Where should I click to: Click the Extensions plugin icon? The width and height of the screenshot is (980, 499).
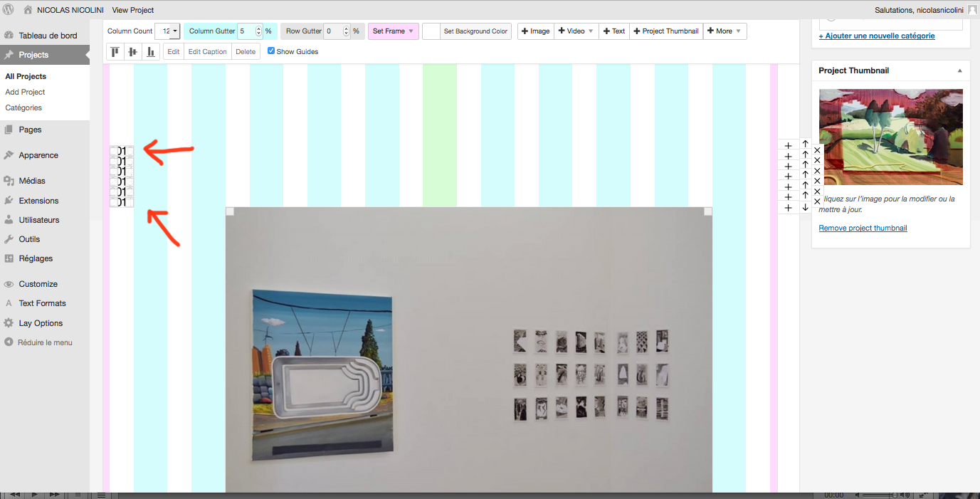click(x=9, y=201)
